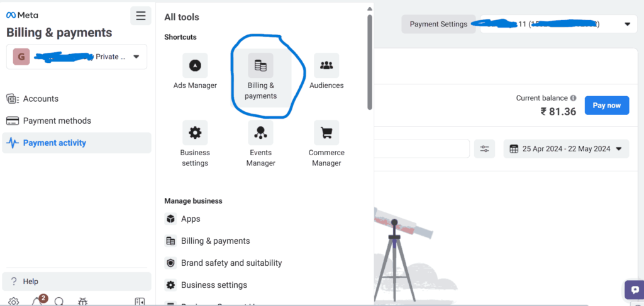The width and height of the screenshot is (644, 306).
Task: Open the Commerce Manager cart icon
Action: pos(326,133)
